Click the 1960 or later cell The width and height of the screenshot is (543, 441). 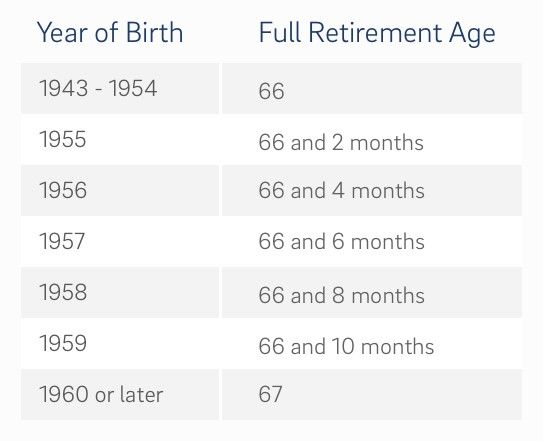(x=120, y=395)
